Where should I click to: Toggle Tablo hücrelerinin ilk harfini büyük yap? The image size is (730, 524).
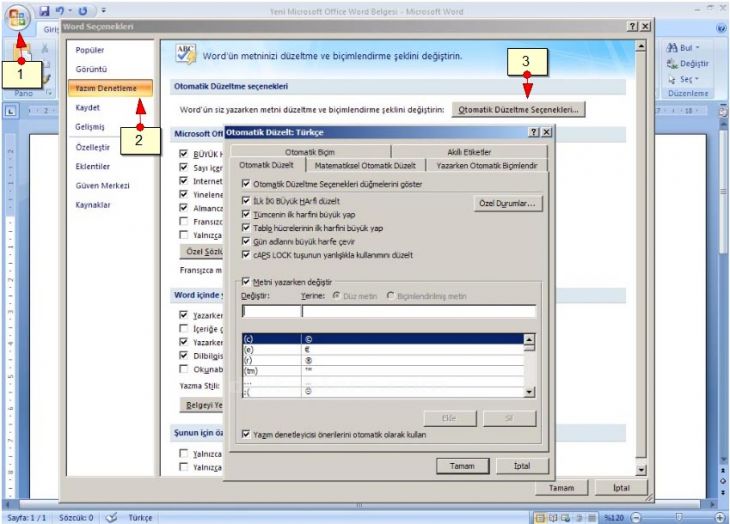[246, 228]
